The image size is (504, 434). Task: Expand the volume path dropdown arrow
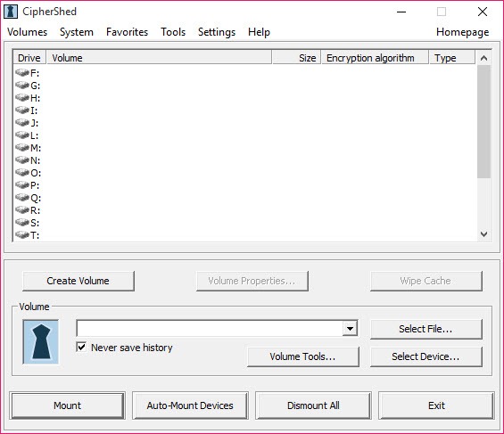tap(350, 328)
